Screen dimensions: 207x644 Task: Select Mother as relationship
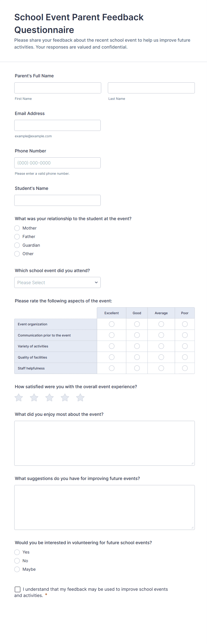[x=17, y=228]
